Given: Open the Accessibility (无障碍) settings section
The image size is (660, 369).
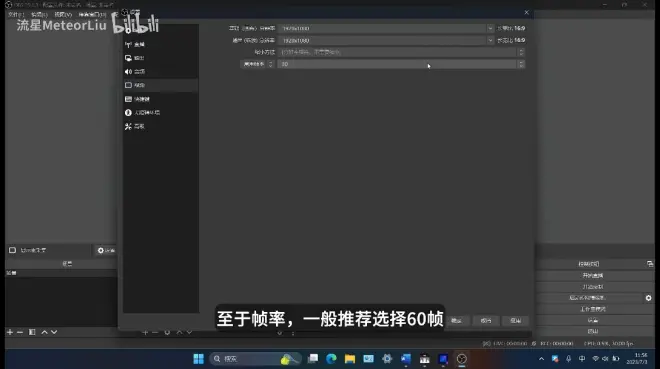Looking at the screenshot, I should tap(160, 112).
